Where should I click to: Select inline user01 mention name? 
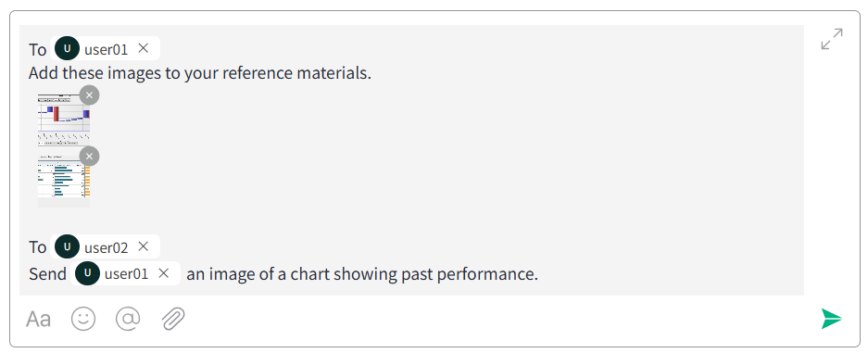pos(126,274)
